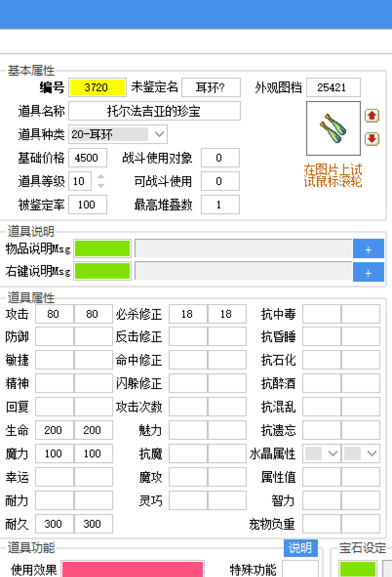Image resolution: width=392 pixels, height=577 pixels.
Task: Select the first 攻击 value showing 80
Action: pos(54,314)
